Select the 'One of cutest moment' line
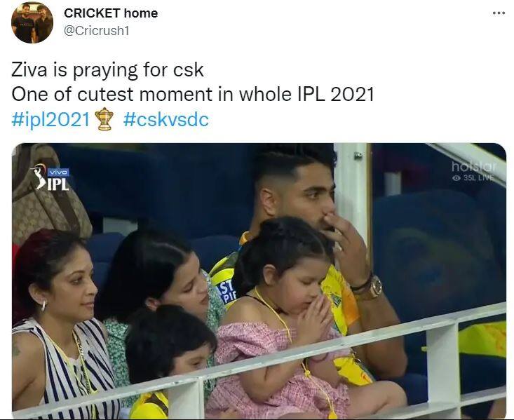The height and width of the screenshot is (420, 514). tap(193, 95)
